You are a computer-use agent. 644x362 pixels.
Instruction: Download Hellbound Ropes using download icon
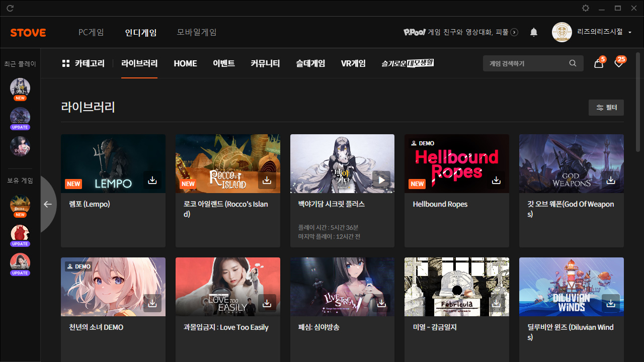point(496,180)
